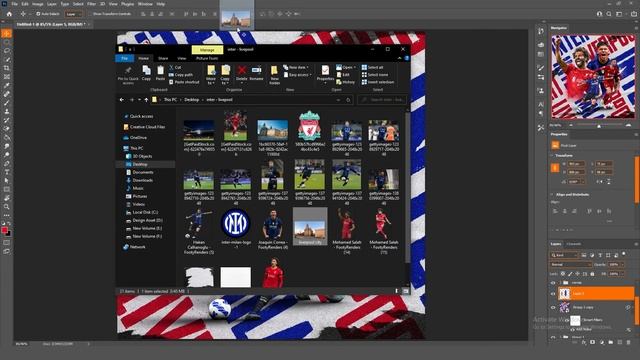Collapse the Transform section in Properties
The width and height of the screenshot is (640, 360).
click(552, 156)
